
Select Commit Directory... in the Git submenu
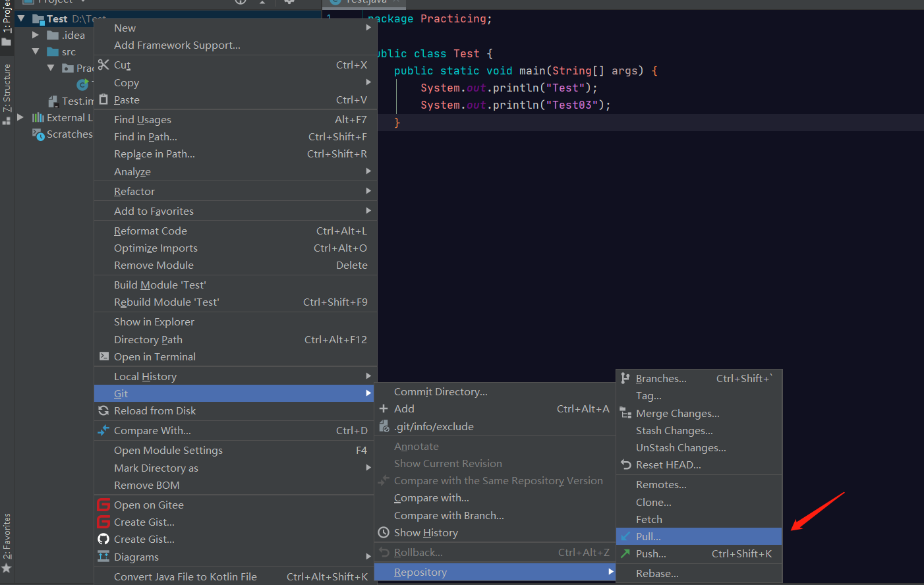coord(495,391)
